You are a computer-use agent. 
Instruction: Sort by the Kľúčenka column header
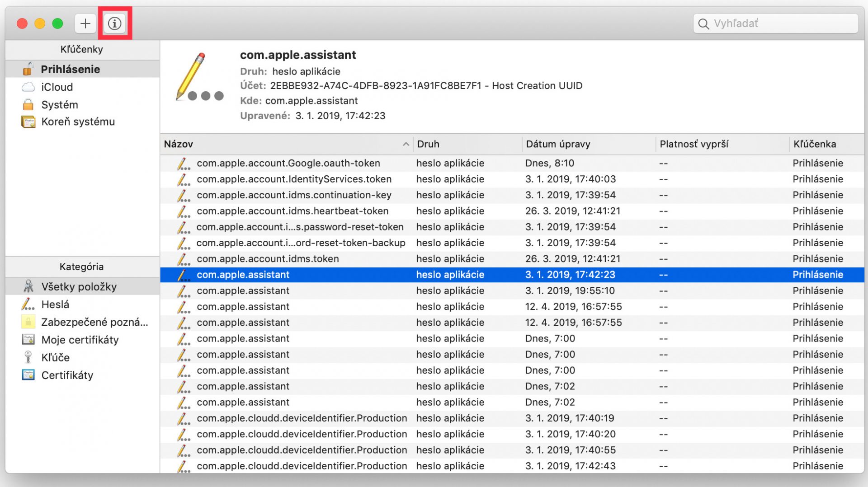pyautogui.click(x=827, y=144)
